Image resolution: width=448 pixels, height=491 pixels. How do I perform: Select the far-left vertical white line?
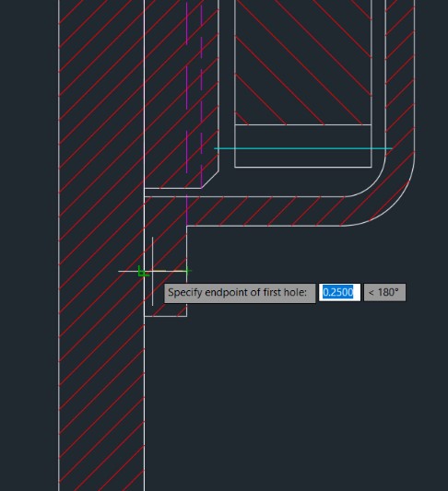[59, 245]
